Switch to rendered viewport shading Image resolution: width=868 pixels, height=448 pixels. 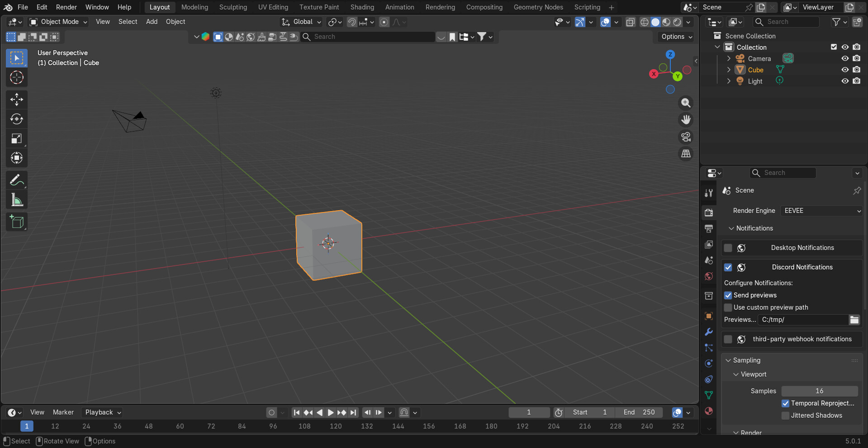[677, 22]
